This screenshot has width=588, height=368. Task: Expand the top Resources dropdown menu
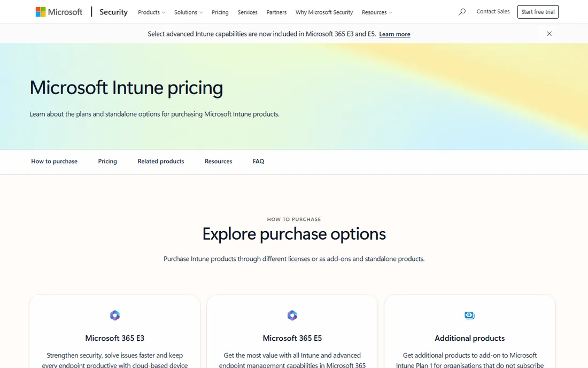[377, 12]
